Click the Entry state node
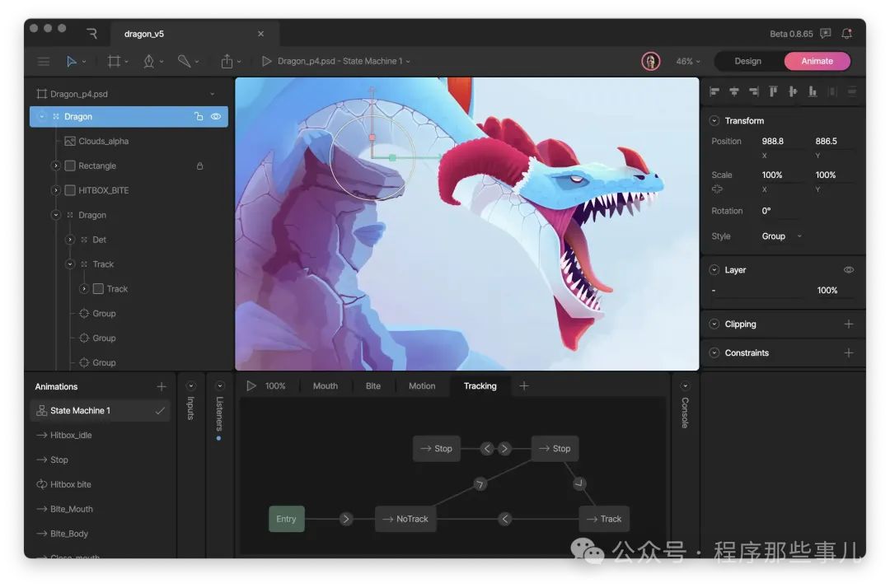The image size is (890, 588). tap(286, 519)
